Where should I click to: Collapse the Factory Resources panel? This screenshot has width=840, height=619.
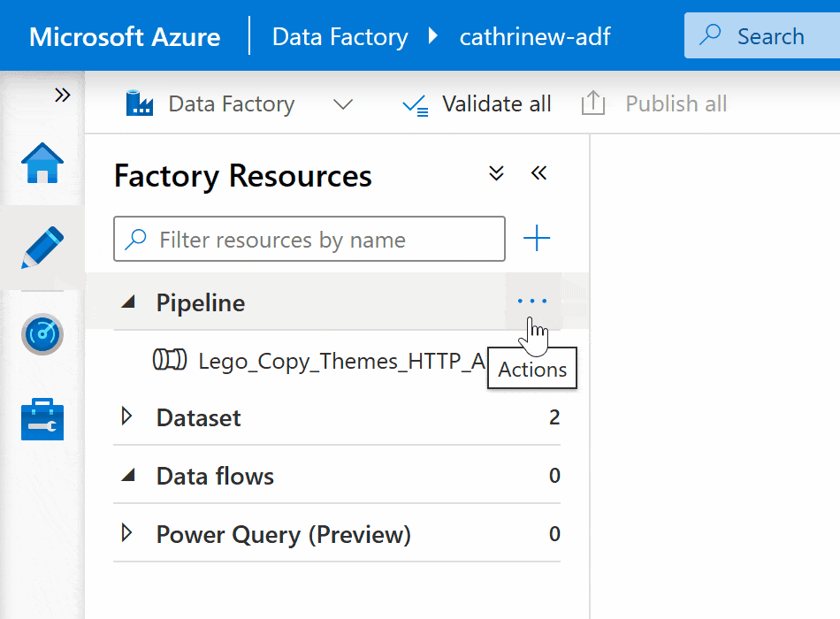(538, 173)
